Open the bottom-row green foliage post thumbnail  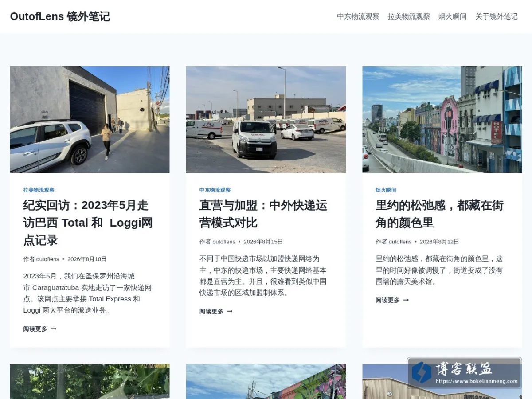tap(90, 381)
